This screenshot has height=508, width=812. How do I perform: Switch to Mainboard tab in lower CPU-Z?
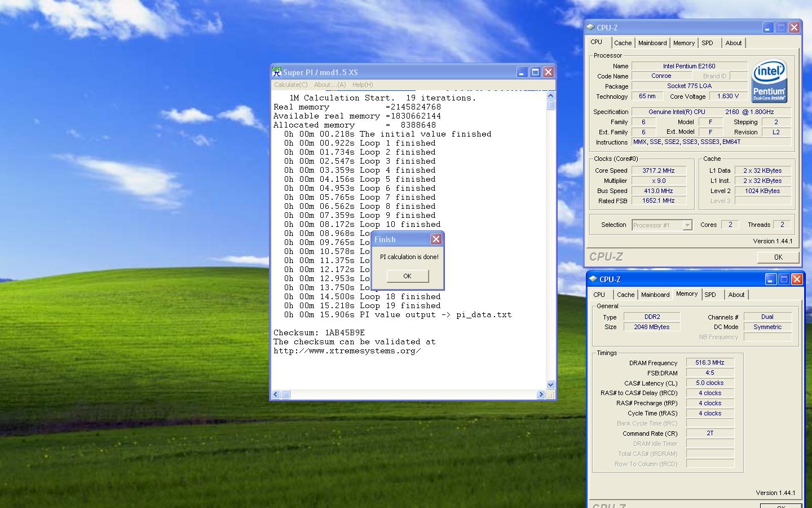[x=655, y=295]
